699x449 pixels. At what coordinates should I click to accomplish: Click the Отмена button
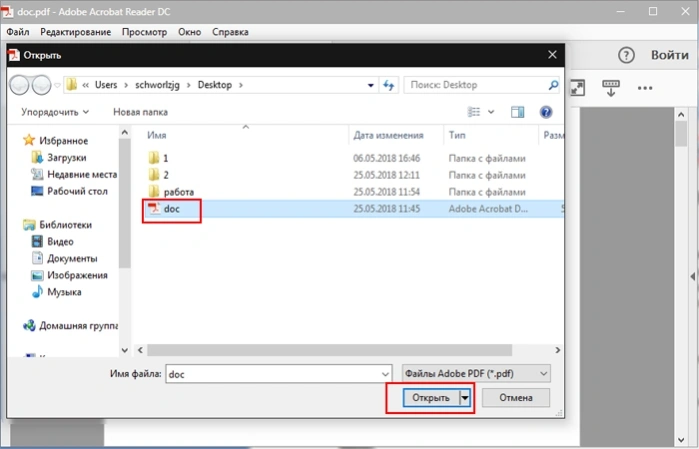tap(516, 398)
